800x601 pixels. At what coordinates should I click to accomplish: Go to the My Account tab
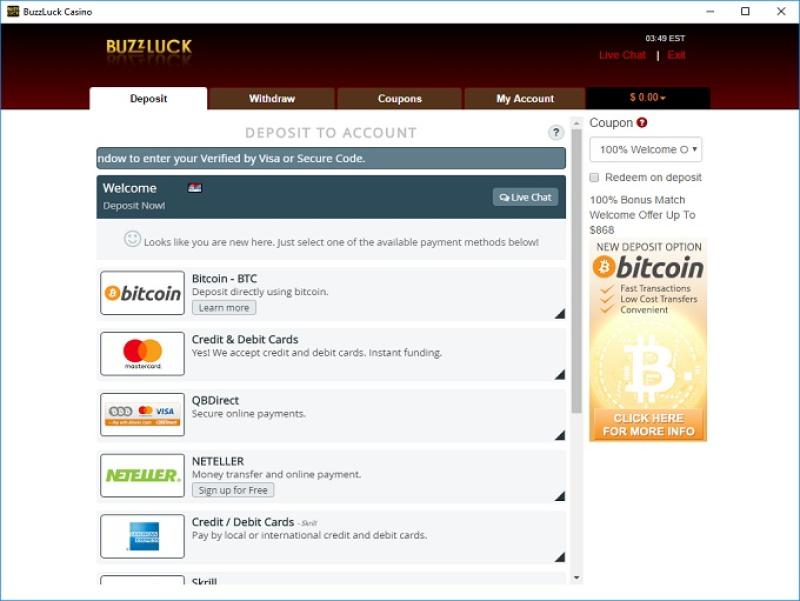pyautogui.click(x=525, y=99)
